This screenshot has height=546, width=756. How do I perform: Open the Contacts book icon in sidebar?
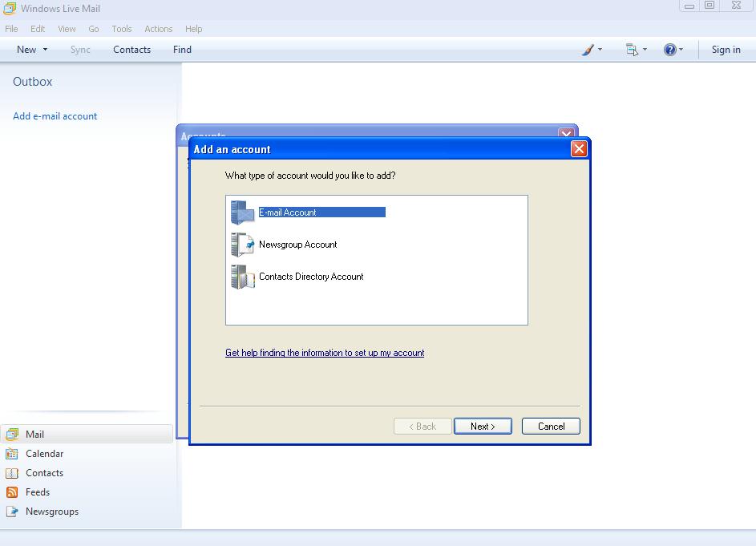[12, 473]
